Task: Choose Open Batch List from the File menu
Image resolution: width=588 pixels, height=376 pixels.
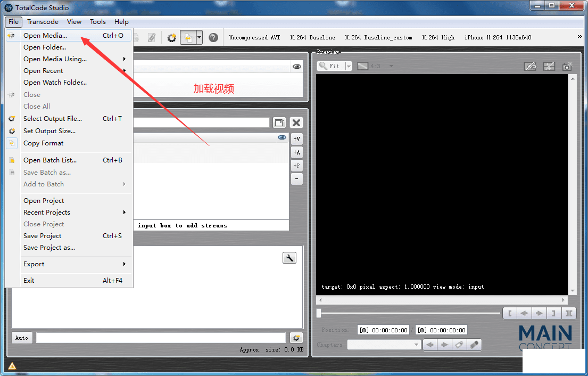Action: coord(69,160)
